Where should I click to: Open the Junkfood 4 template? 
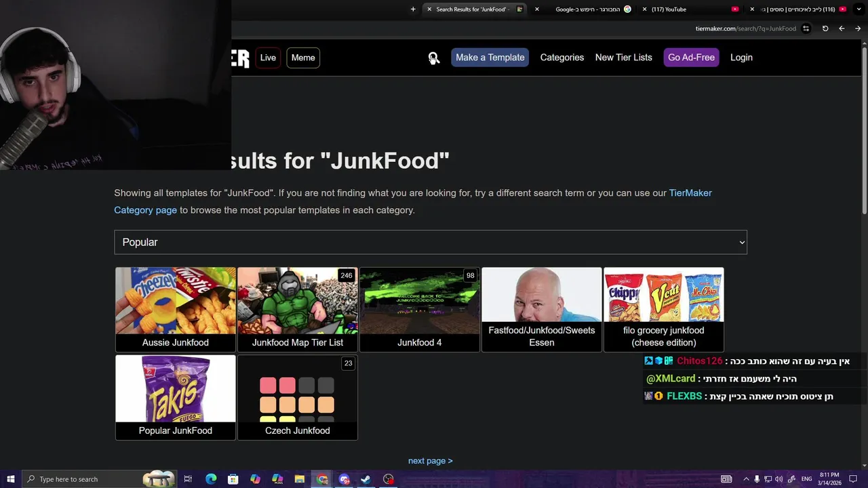pyautogui.click(x=420, y=310)
